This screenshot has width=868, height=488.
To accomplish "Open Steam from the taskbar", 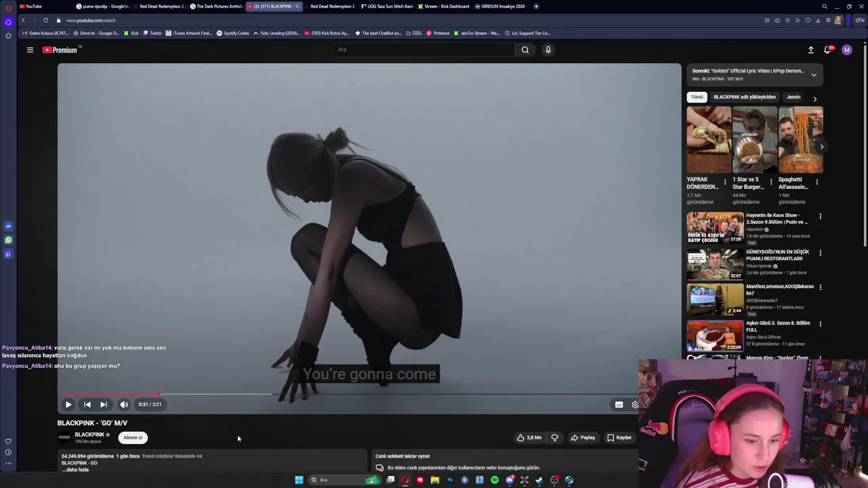I will pyautogui.click(x=539, y=480).
